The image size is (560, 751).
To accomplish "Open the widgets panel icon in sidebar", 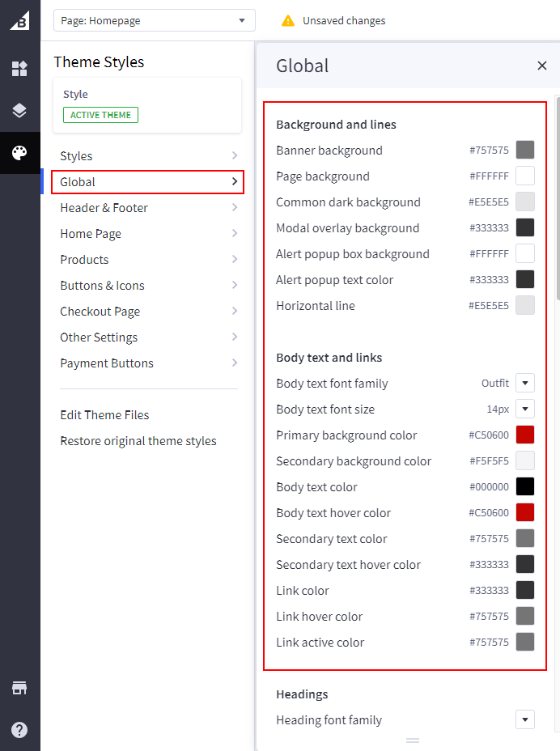I will [x=19, y=69].
